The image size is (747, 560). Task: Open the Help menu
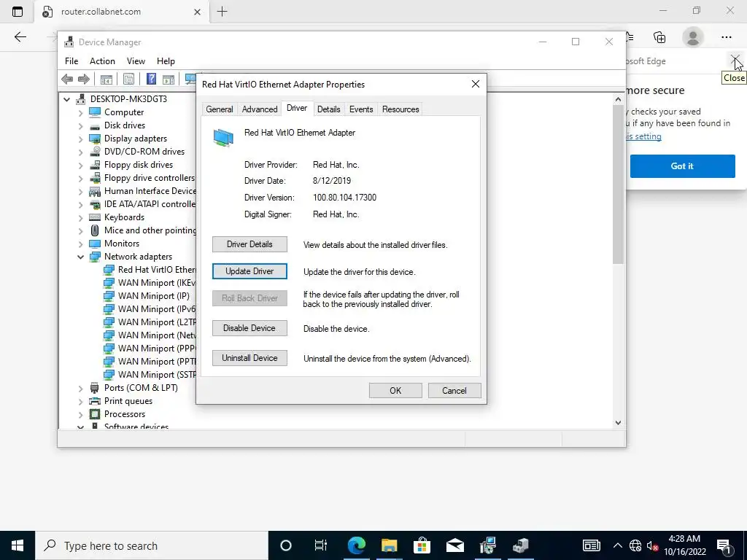click(166, 61)
